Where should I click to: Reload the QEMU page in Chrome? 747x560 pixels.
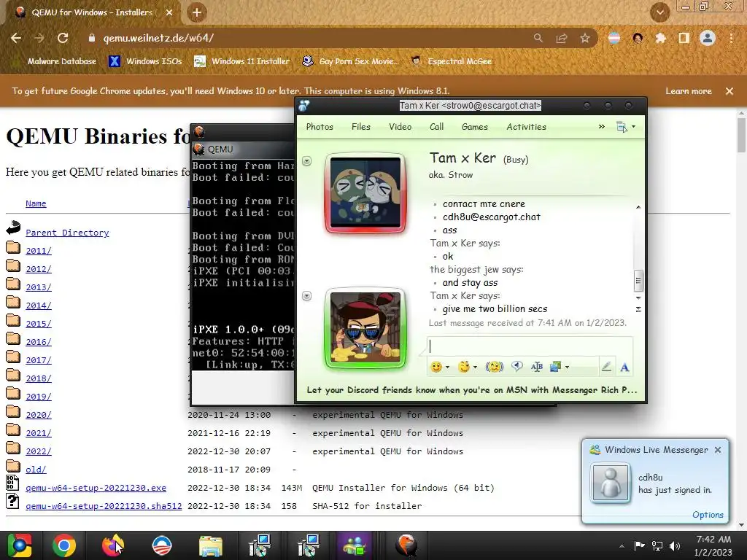click(x=63, y=38)
